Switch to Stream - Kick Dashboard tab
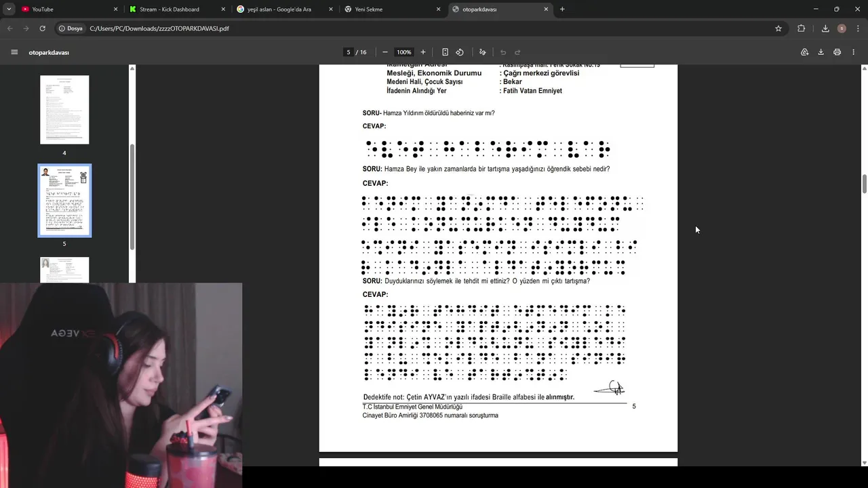Image resolution: width=868 pixels, height=488 pixels. tap(177, 9)
